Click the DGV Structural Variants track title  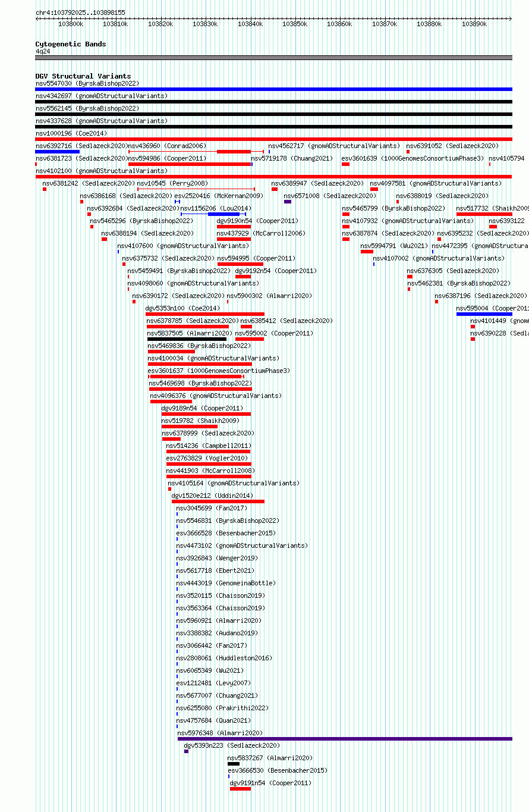(83, 76)
